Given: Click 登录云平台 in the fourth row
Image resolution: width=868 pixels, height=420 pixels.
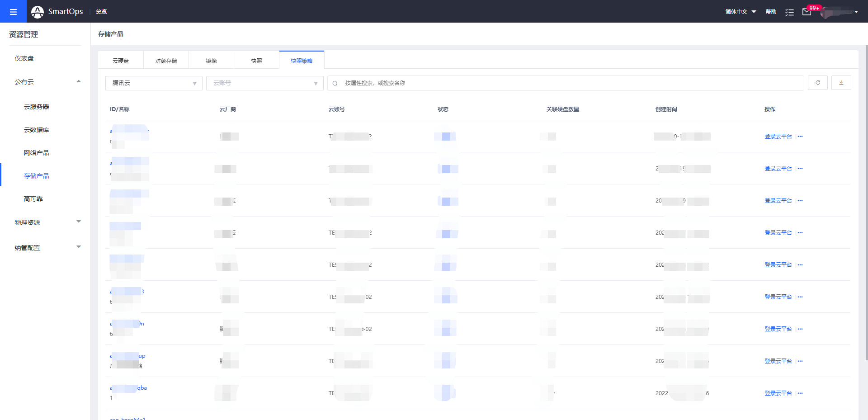Looking at the screenshot, I should coord(778,233).
